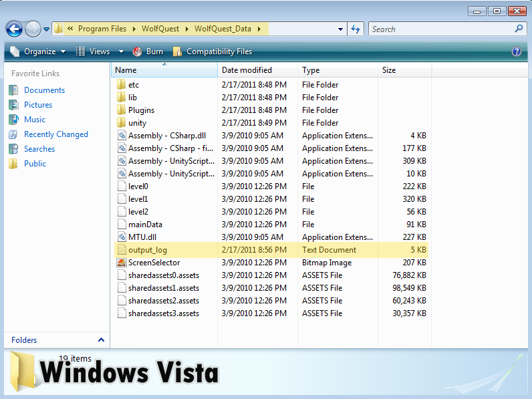Screen dimensions: 532x399
Task: Click the search magnifier icon
Action: coord(519,29)
